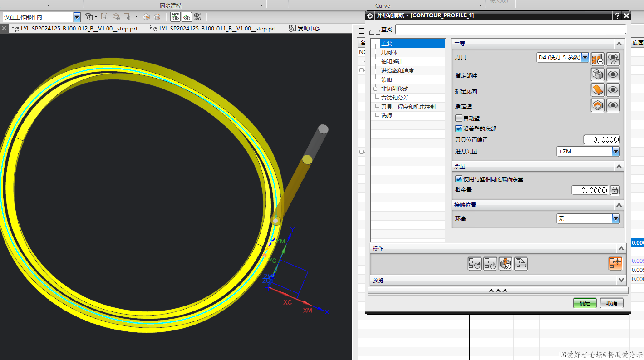Uncheck 沿着壁的底部 checkbox
Screen dimensions: 644x360
458,129
